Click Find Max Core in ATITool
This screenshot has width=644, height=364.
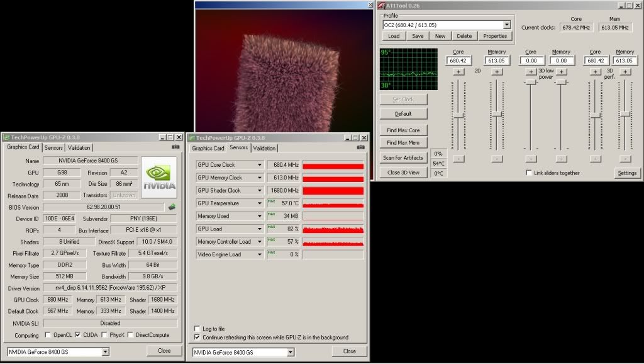tap(403, 130)
